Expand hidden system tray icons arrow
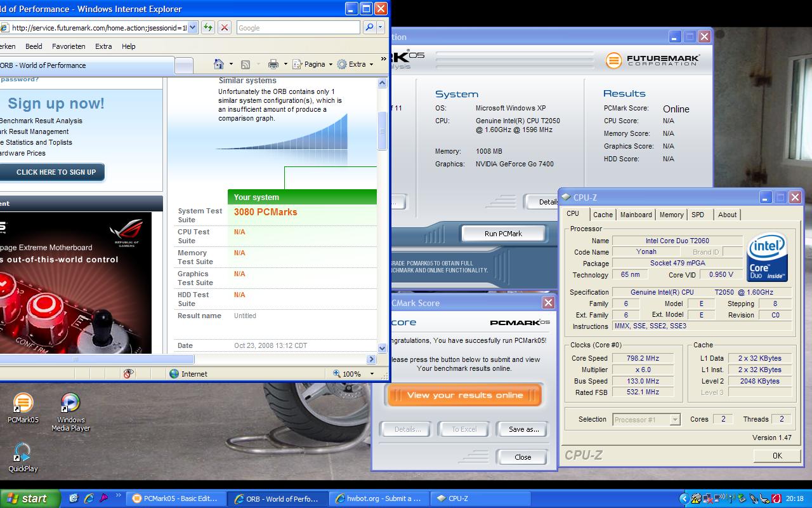Image resolution: width=812 pixels, height=508 pixels. (684, 498)
